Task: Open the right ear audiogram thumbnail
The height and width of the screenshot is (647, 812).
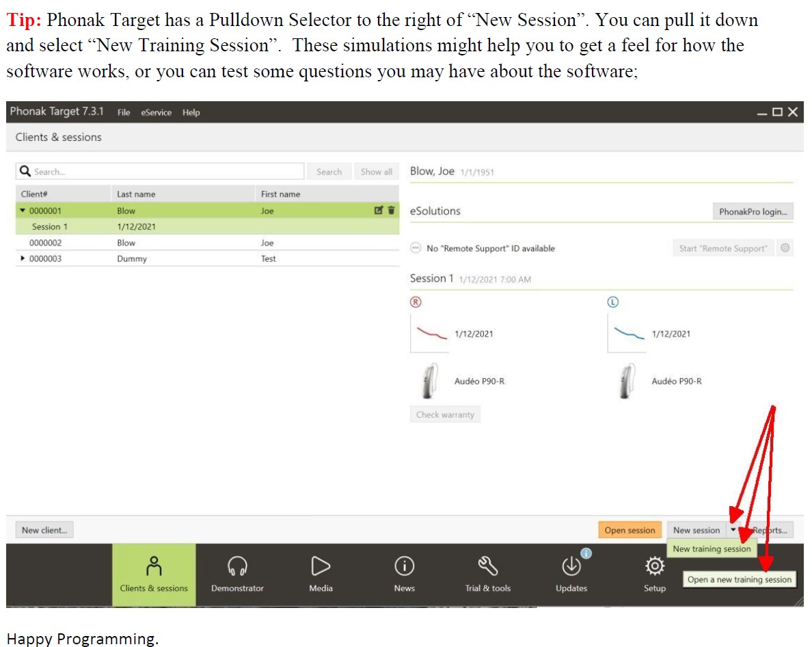Action: 430,334
